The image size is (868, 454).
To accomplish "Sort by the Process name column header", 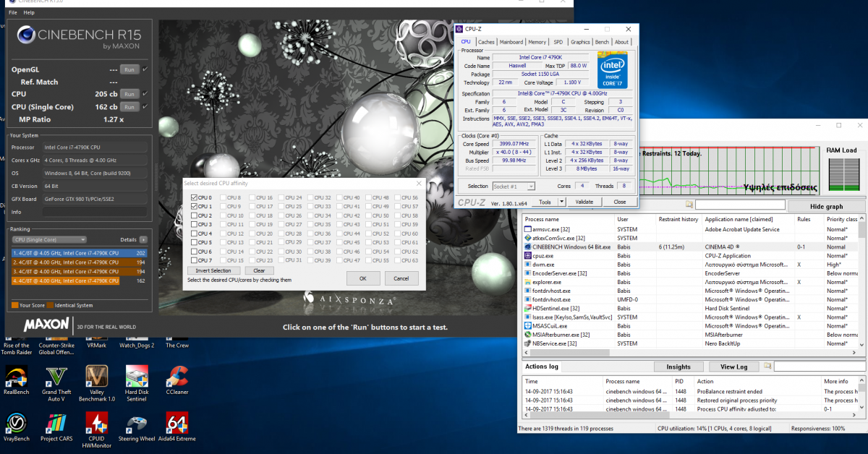I will 568,219.
